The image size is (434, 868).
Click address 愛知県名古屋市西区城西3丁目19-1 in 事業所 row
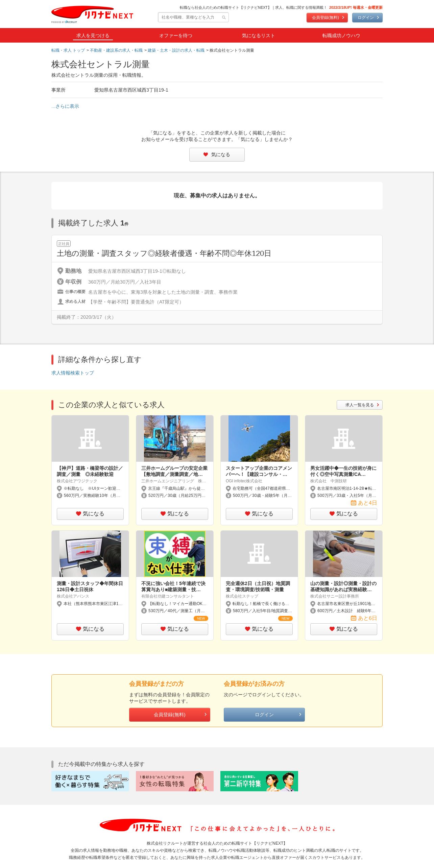click(x=131, y=90)
